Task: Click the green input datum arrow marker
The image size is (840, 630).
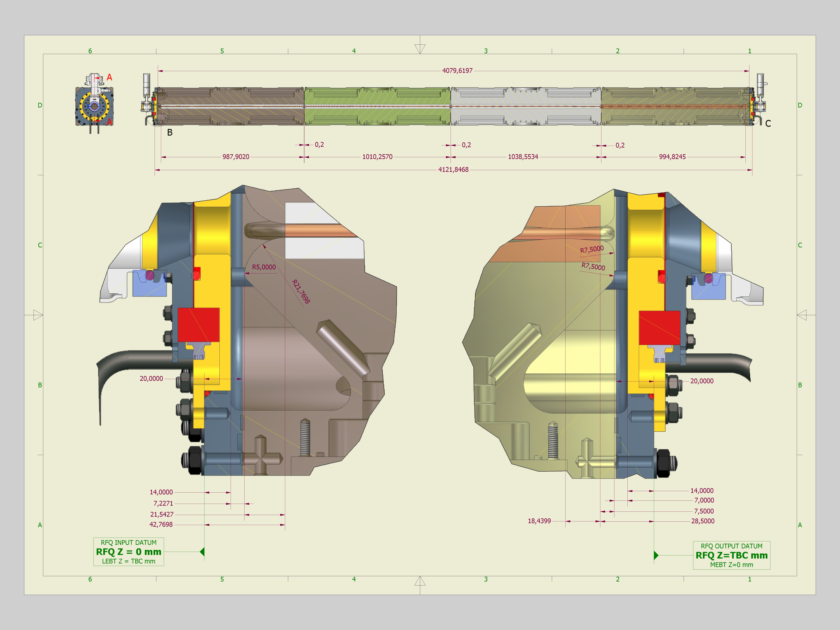Action: coord(202,552)
